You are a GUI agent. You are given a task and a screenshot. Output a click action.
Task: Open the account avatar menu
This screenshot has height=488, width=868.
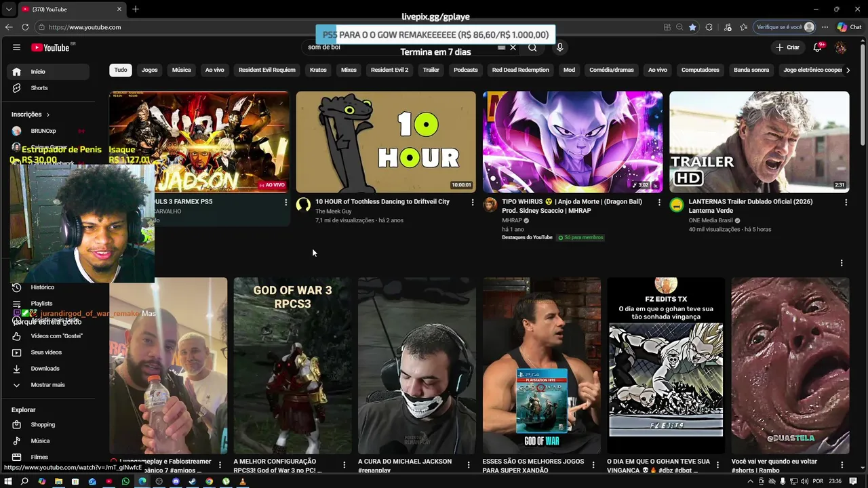(841, 47)
